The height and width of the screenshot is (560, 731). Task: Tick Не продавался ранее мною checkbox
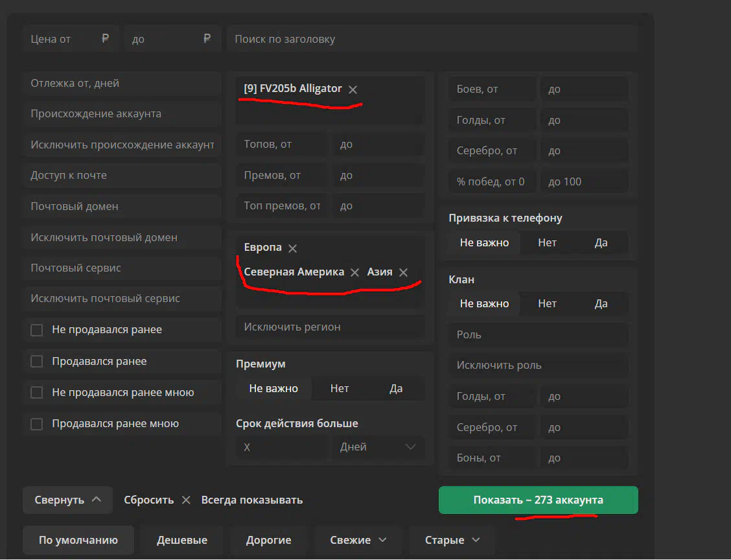point(36,393)
